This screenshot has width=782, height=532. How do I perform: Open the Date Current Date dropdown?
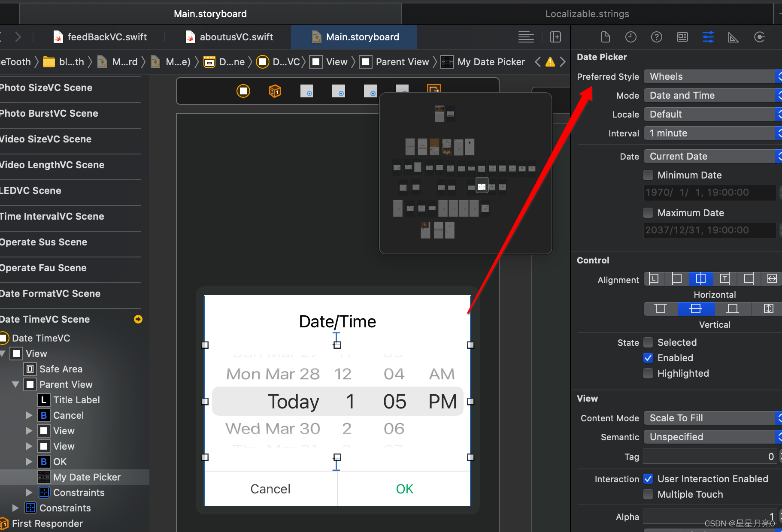point(712,156)
